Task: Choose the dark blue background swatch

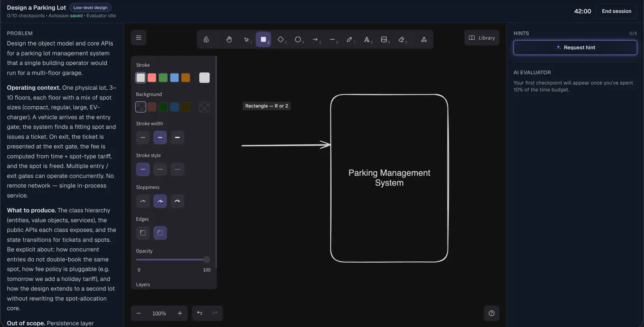Action: coord(174,107)
